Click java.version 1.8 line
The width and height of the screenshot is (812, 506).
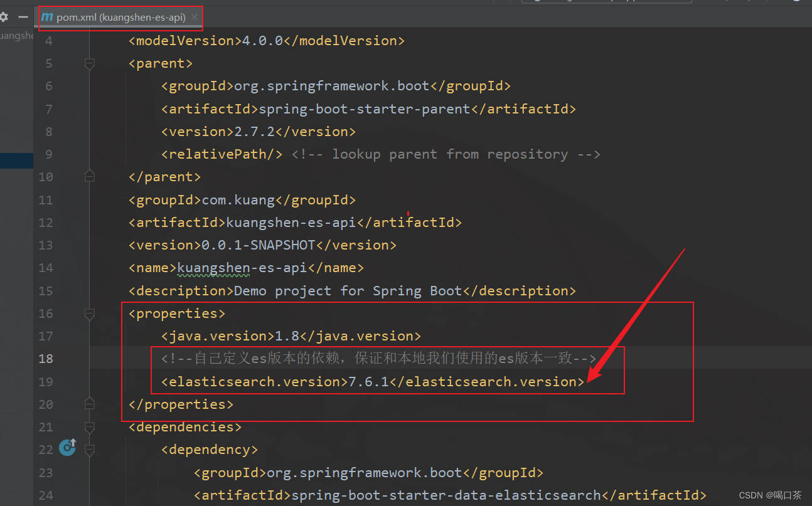point(291,336)
